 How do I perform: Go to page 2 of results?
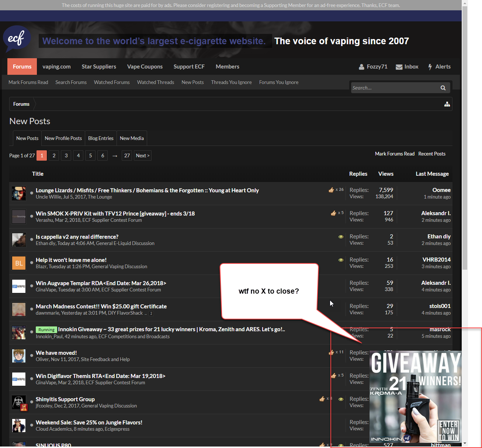pos(54,155)
